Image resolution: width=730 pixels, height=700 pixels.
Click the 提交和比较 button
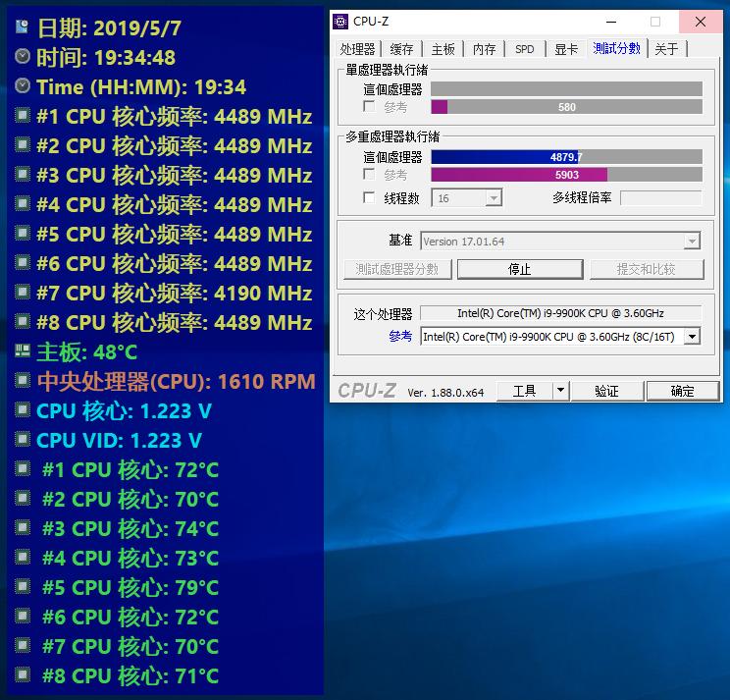point(647,269)
